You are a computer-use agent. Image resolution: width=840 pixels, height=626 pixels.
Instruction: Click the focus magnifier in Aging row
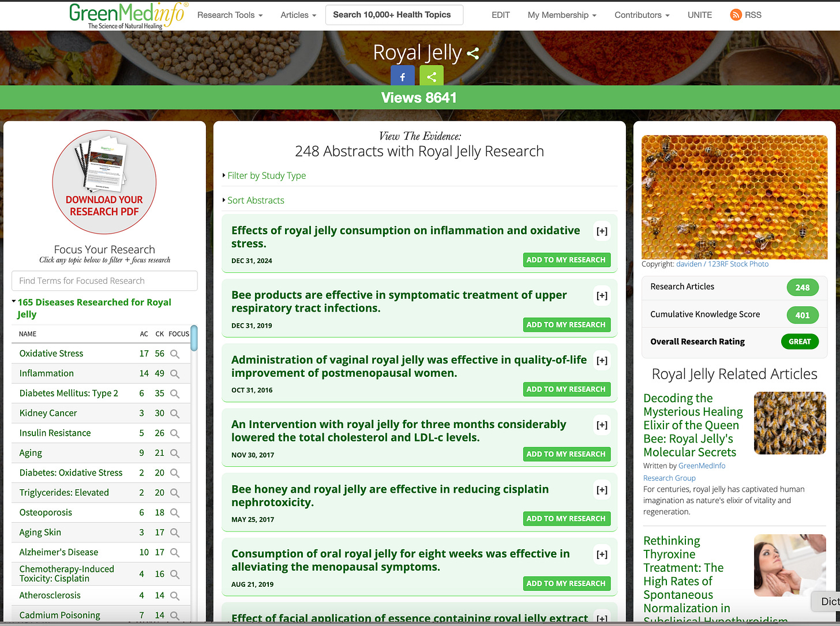(x=175, y=453)
